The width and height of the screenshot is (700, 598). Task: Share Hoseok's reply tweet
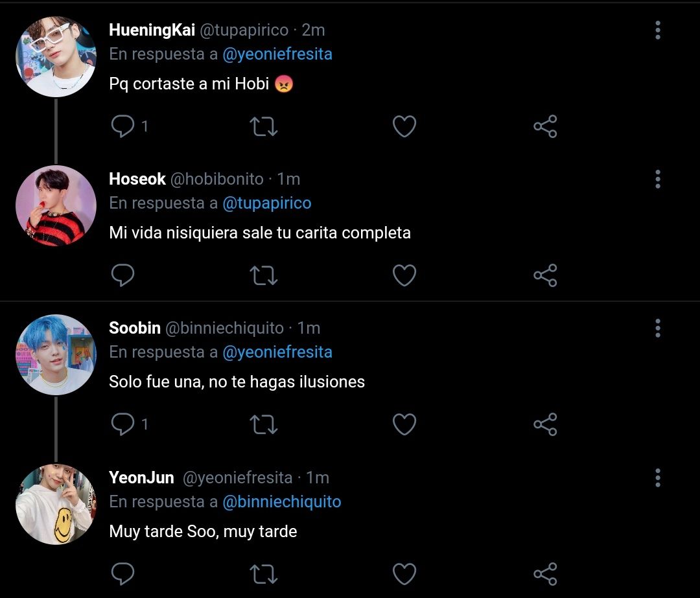click(545, 275)
